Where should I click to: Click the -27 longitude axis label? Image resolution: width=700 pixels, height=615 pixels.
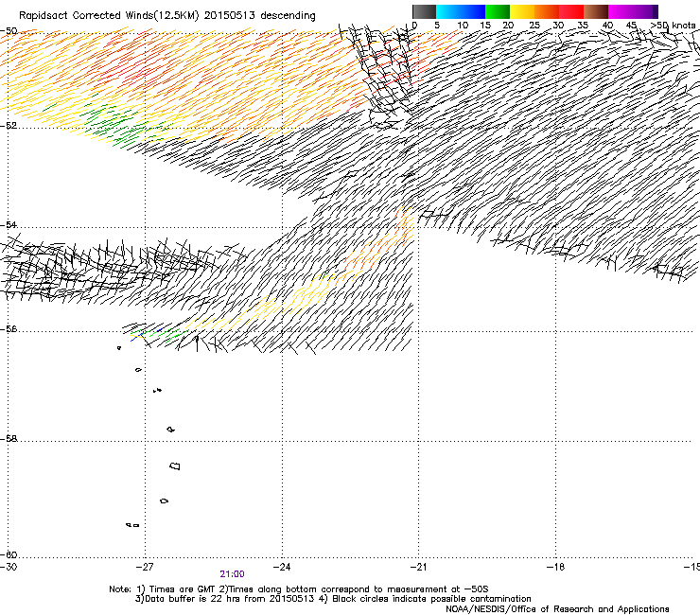144,567
